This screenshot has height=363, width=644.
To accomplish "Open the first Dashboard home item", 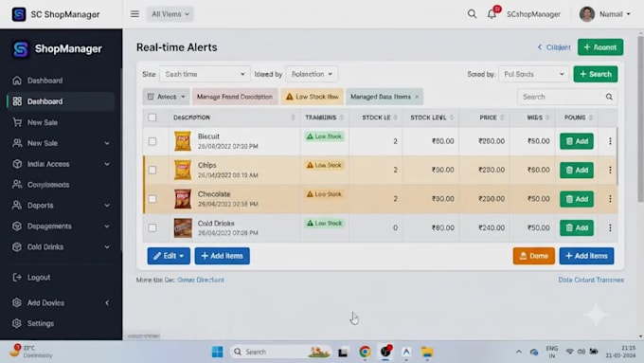I will (61, 81).
